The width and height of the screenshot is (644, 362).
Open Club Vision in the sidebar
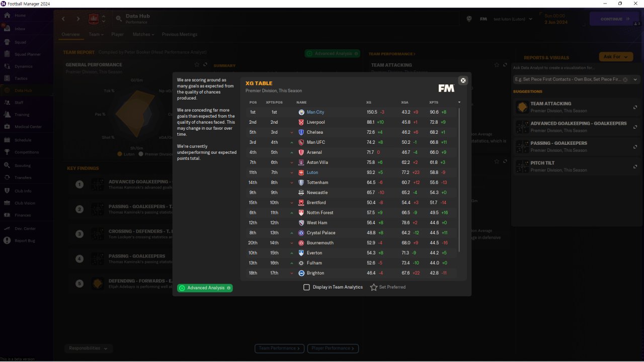click(x=25, y=203)
